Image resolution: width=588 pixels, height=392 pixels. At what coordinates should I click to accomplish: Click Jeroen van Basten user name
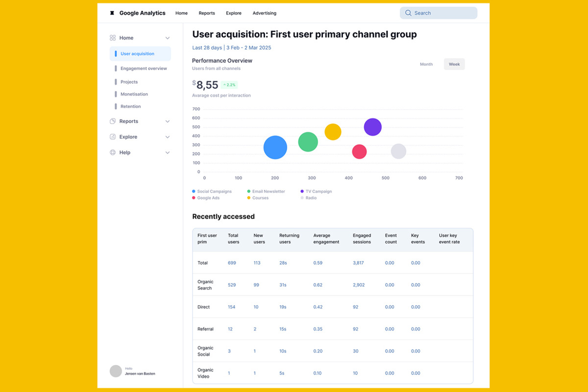[140, 374]
